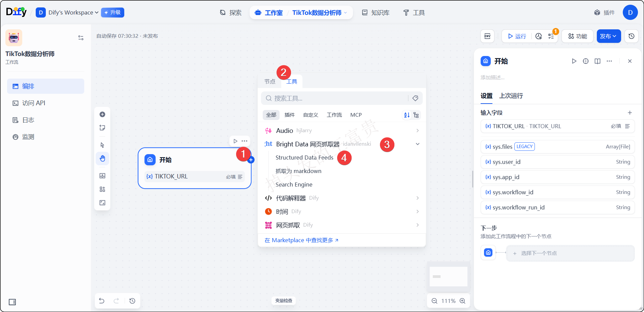Image resolution: width=644 pixels, height=312 pixels.
Task: Open 在 Marketplace 中查找更多 link
Action: point(301,240)
